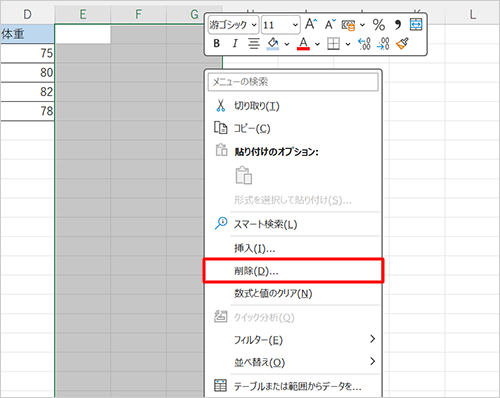
Task: Click the merge and center icon
Action: (x=416, y=24)
